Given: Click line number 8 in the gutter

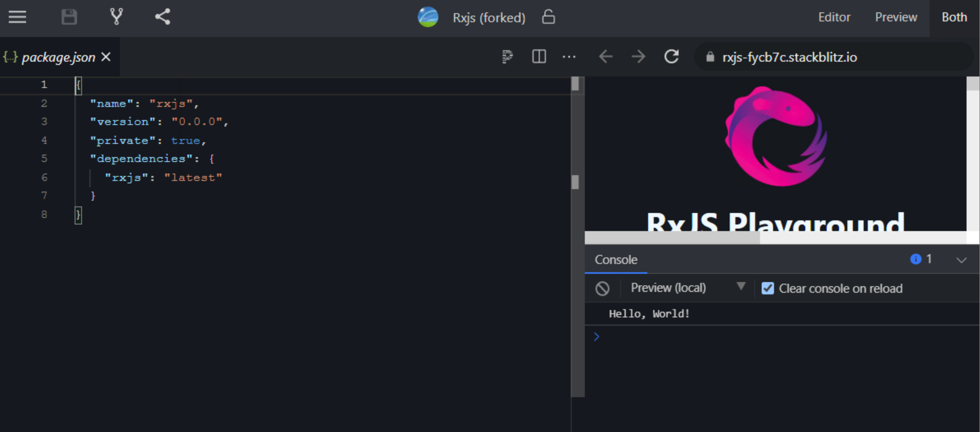Looking at the screenshot, I should click(44, 214).
